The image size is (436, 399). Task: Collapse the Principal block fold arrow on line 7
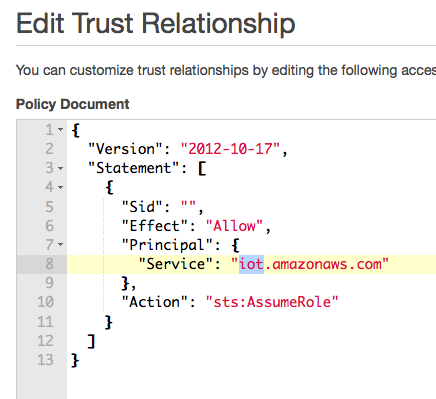click(60, 245)
